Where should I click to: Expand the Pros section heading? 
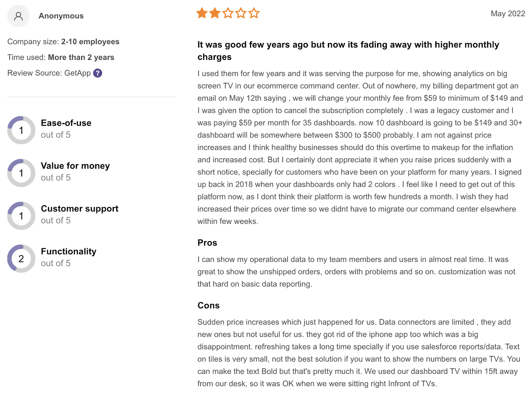point(207,243)
